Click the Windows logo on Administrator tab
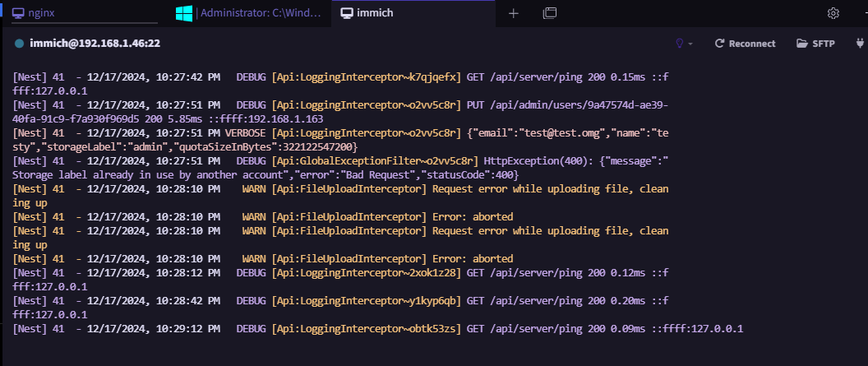868x366 pixels. click(x=185, y=13)
